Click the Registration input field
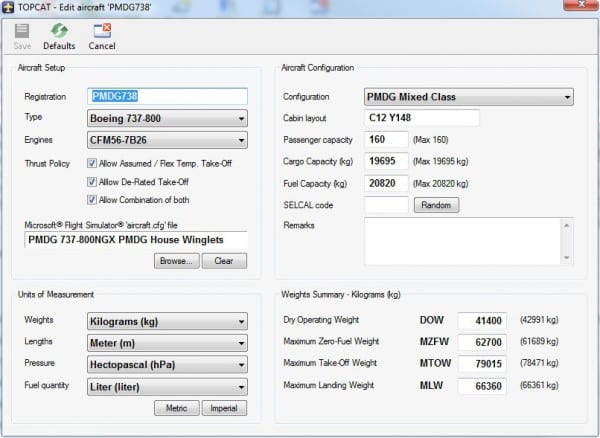This screenshot has height=438, width=600. 168,97
